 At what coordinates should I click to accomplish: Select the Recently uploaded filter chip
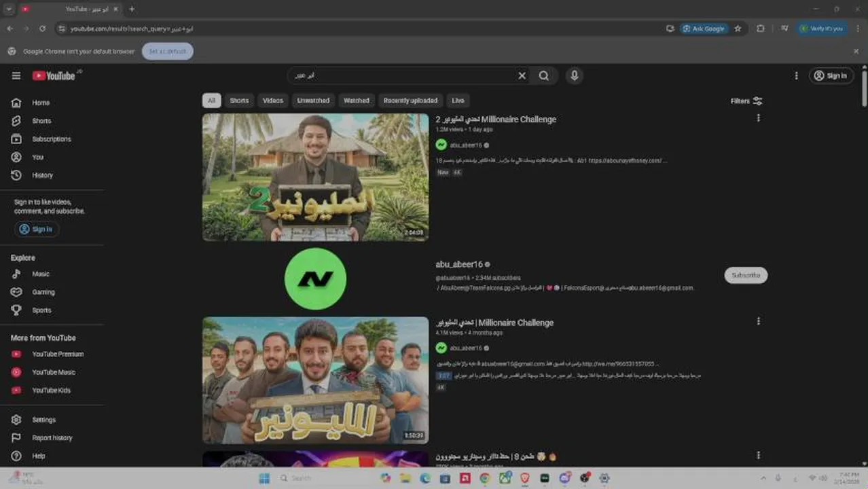pos(410,101)
